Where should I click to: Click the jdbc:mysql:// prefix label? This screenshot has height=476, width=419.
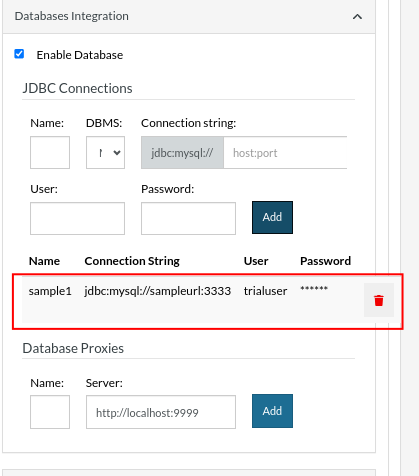click(x=182, y=153)
